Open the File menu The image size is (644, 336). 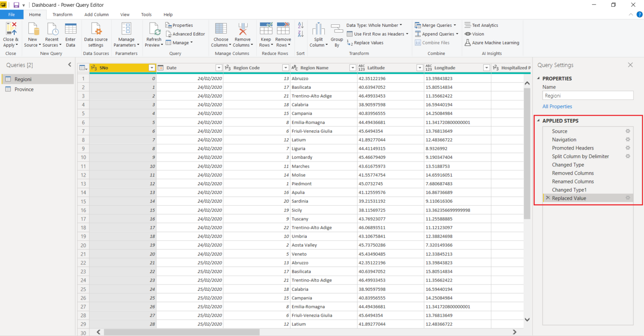point(11,14)
